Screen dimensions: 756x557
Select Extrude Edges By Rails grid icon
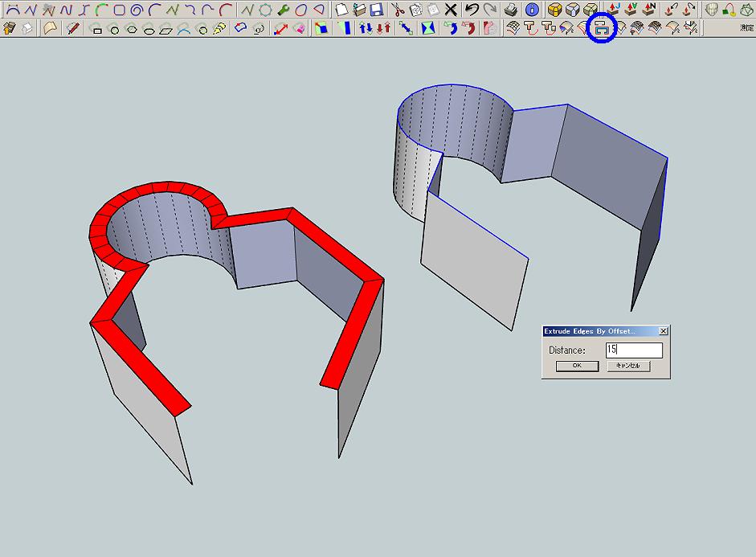(513, 28)
